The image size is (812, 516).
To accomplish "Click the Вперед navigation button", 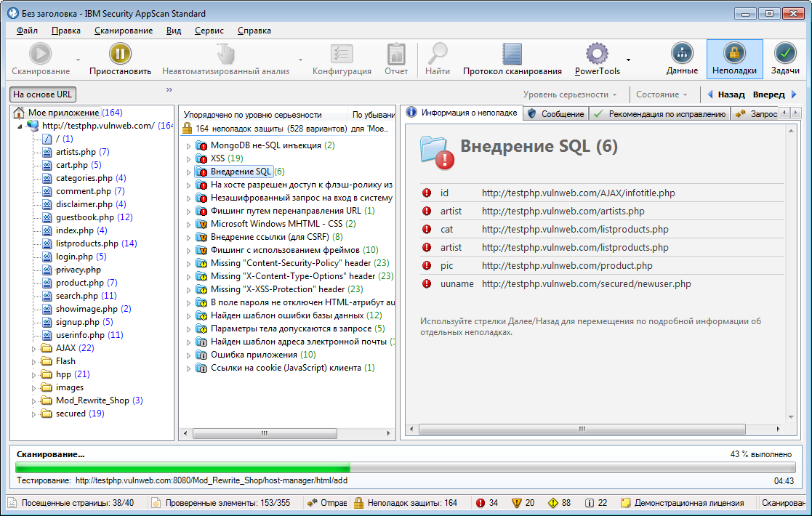I will (775, 94).
